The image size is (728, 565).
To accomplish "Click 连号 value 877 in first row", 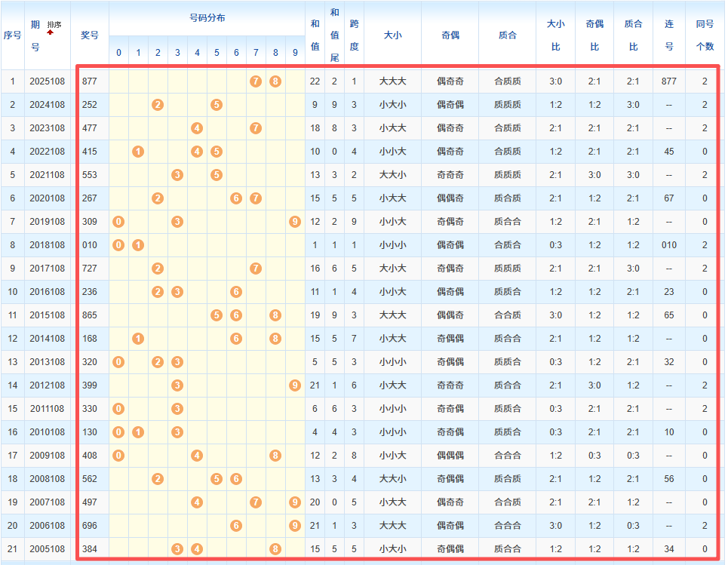I will coord(668,81).
